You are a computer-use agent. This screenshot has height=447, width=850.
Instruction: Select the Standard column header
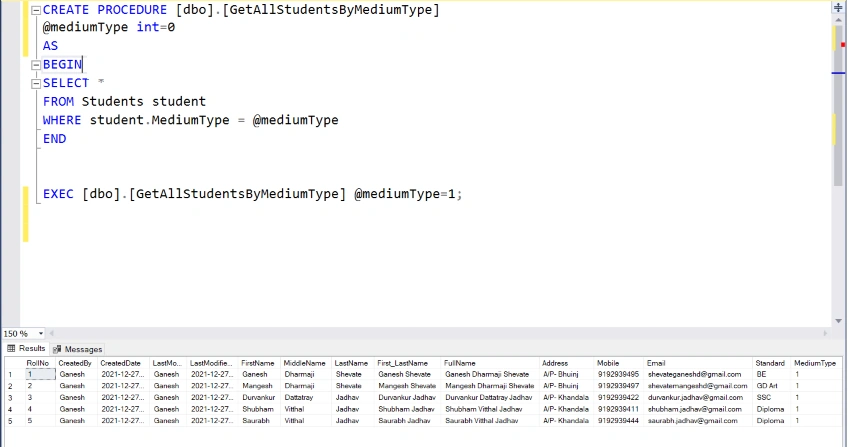click(770, 363)
